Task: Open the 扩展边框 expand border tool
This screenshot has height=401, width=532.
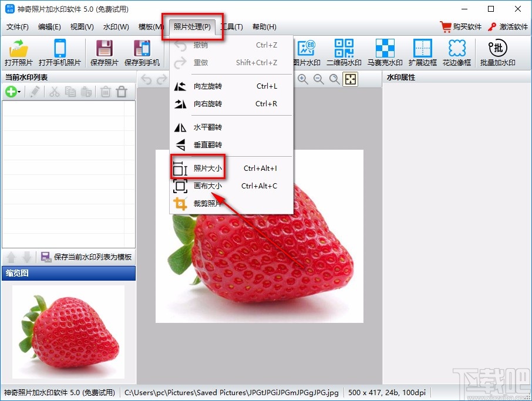Action: pos(422,52)
